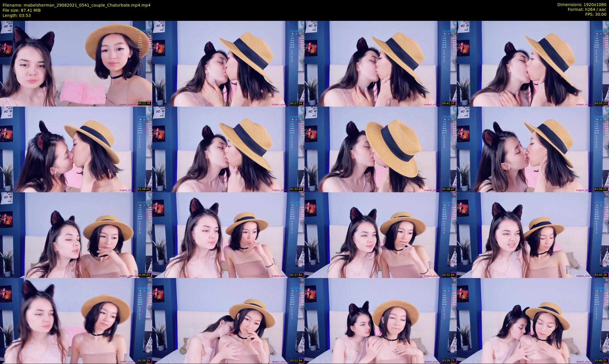Open the thumbnail frame stamped 00:13.78
Image resolution: width=609 pixels, height=364 pixels.
(76, 63)
